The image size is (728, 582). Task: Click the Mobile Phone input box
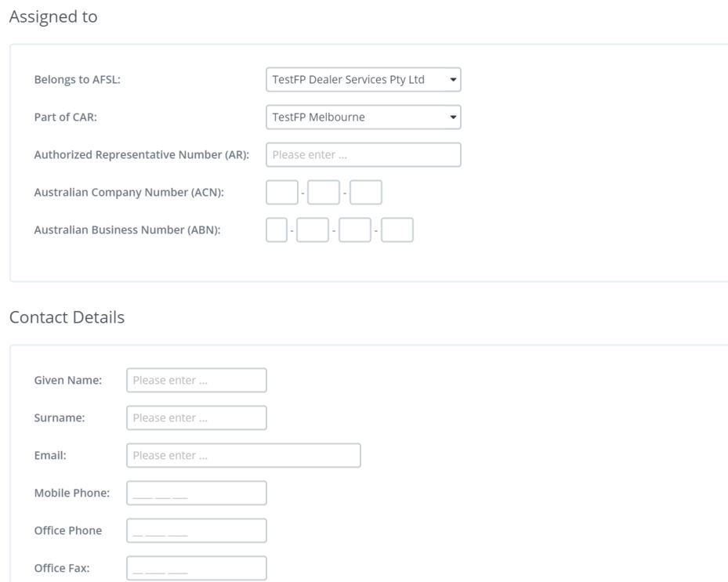pyautogui.click(x=196, y=493)
